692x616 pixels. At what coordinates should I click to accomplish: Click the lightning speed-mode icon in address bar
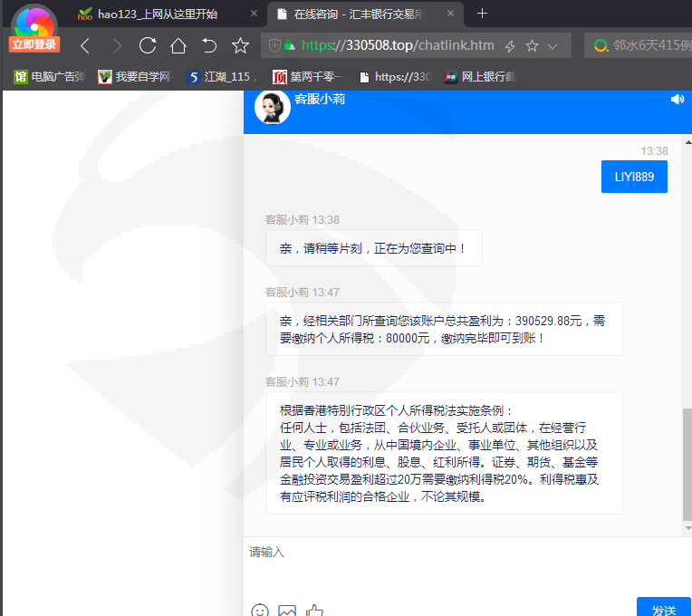510,46
